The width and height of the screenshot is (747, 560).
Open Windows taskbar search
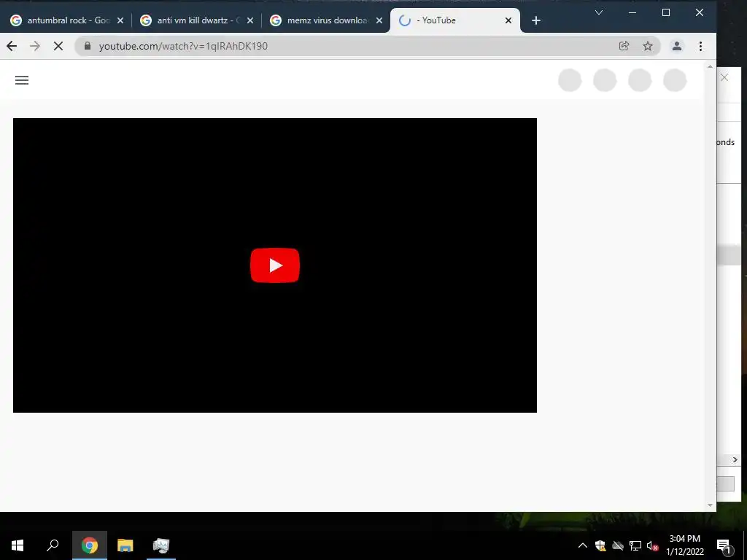[x=53, y=545]
